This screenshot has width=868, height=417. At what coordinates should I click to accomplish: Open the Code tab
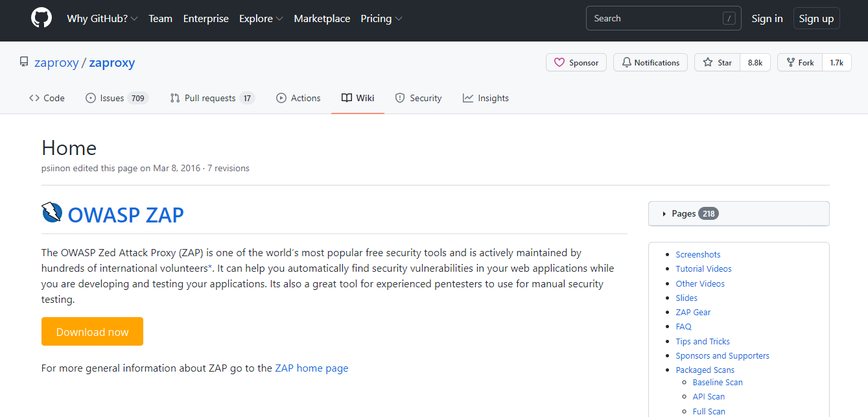tap(47, 98)
